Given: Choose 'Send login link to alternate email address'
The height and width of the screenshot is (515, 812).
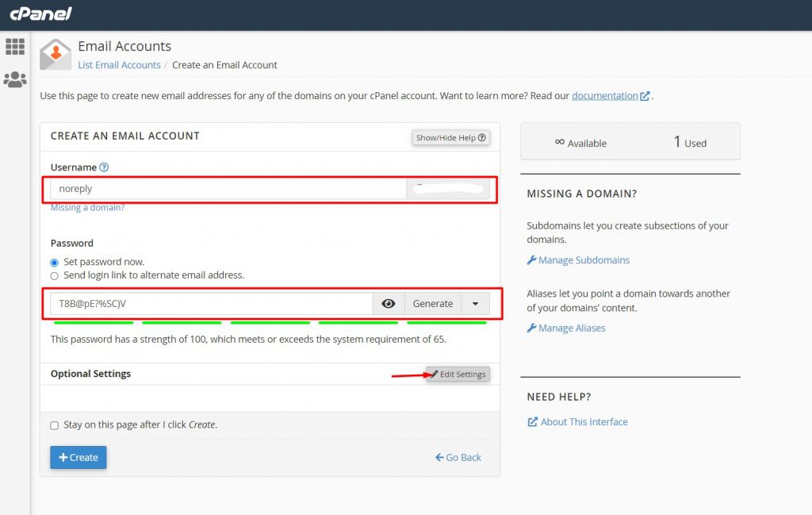Looking at the screenshot, I should tap(55, 275).
